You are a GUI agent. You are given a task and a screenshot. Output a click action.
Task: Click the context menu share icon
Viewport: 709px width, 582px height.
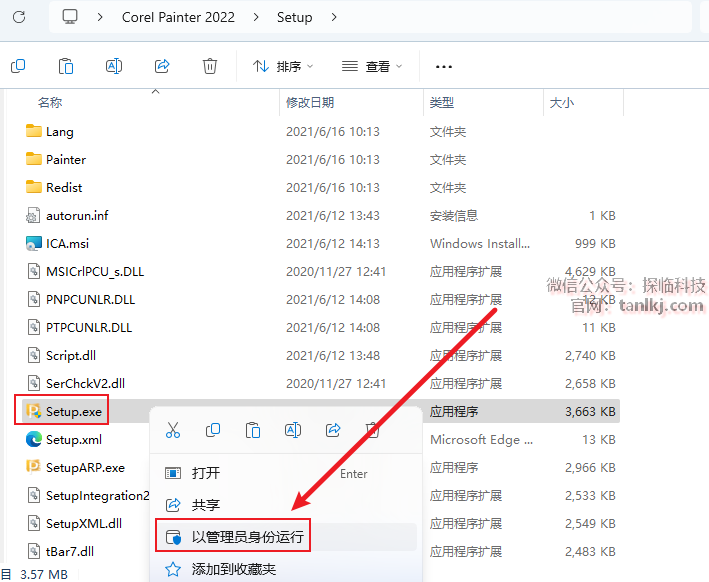pyautogui.click(x=333, y=430)
